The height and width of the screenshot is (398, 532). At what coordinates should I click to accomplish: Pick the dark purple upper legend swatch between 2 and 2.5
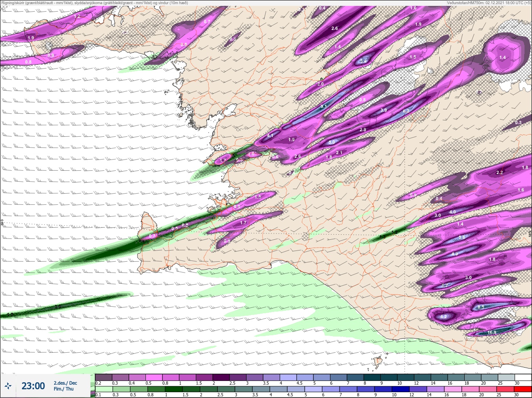[x=222, y=377]
